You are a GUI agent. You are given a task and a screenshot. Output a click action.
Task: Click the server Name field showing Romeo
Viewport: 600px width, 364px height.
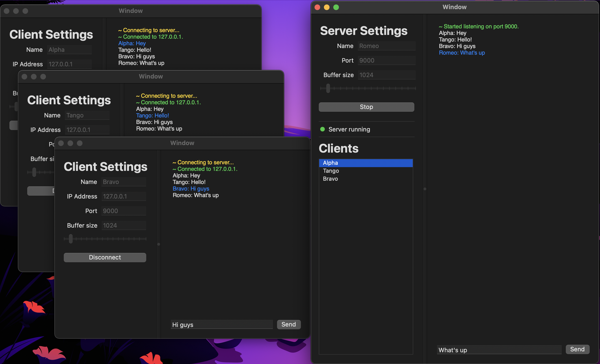tap(386, 46)
